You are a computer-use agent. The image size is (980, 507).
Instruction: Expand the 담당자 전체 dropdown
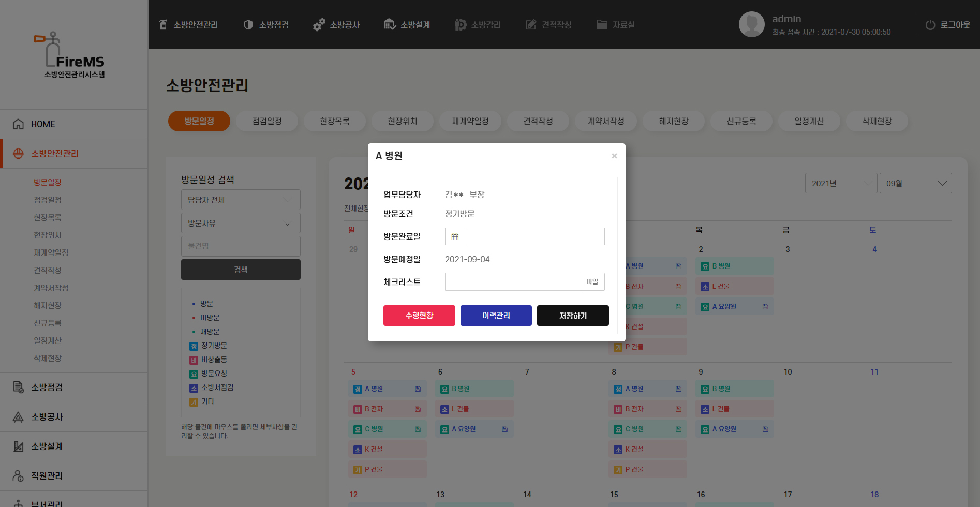point(241,200)
